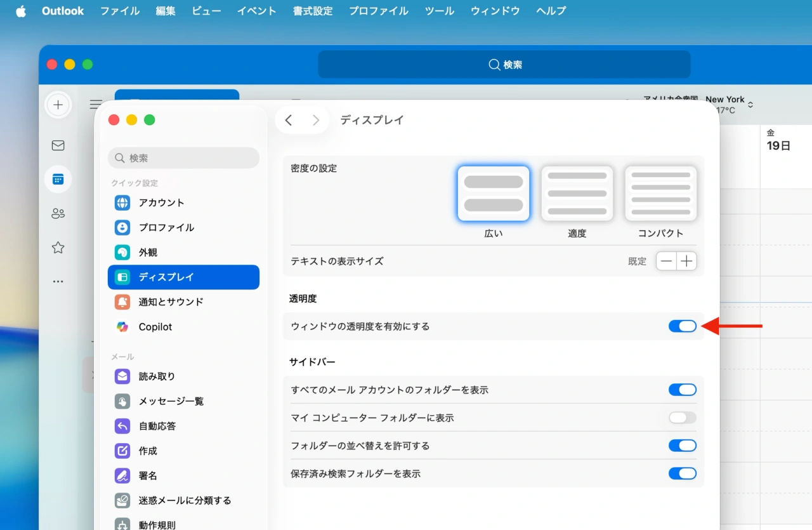812x530 pixels.
Task: Open the More apps ellipsis in Outlook sidebar
Action: [x=58, y=281]
